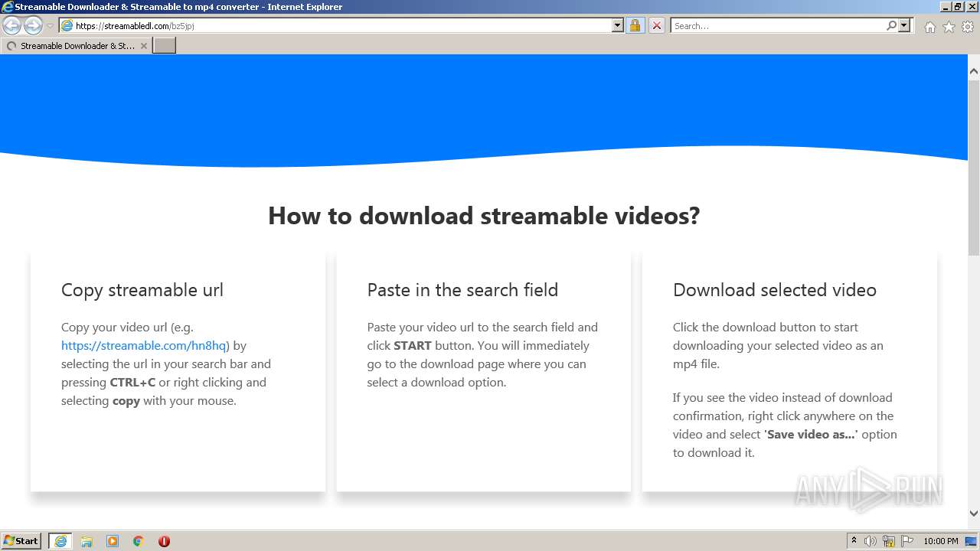Open a new blank tab
Image resolution: width=980 pixels, height=551 pixels.
[x=165, y=45]
